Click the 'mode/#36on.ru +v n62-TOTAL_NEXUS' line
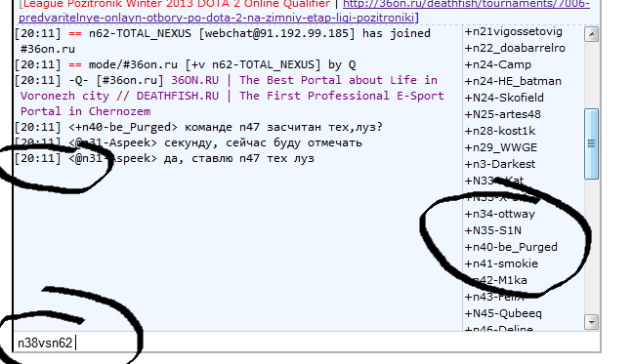Screen dimensions: 632x364 185,64
